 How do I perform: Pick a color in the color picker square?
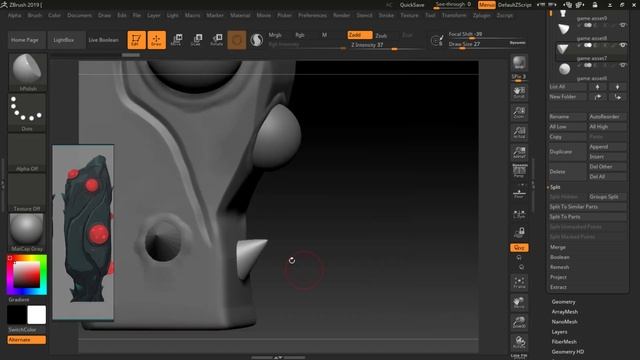click(x=27, y=275)
